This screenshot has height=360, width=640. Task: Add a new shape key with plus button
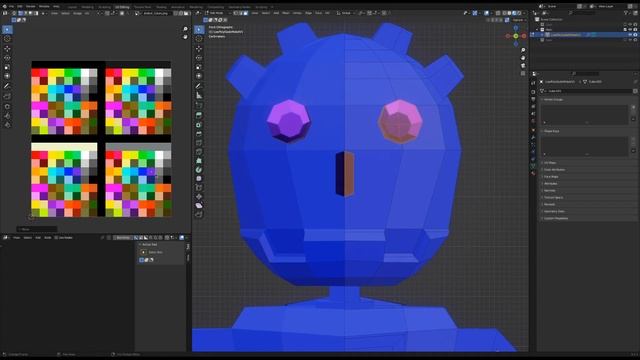pos(633,140)
